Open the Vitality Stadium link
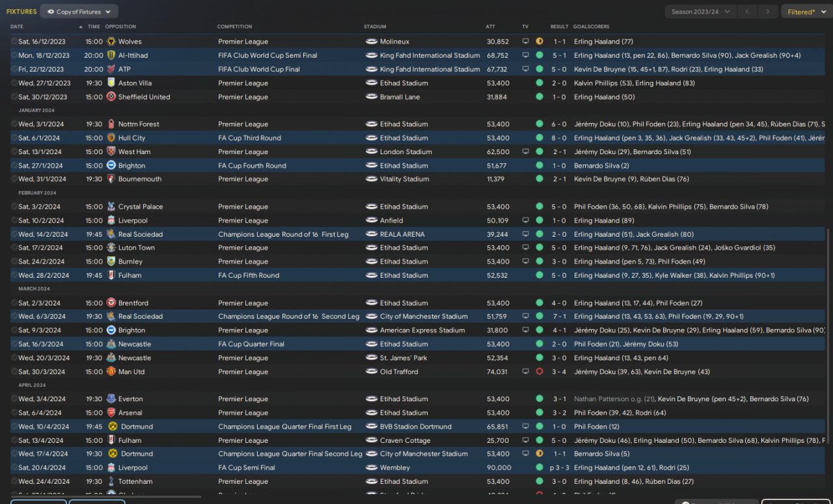 pos(404,179)
